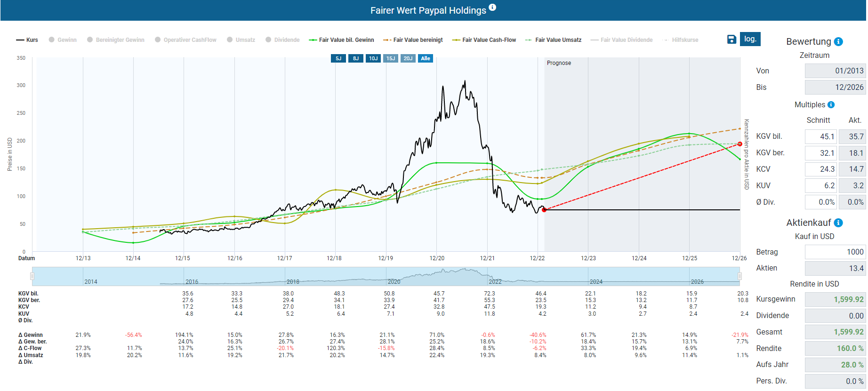
Task: Toggle Fair Value Cash-Flow legend entry
Action: click(484, 40)
